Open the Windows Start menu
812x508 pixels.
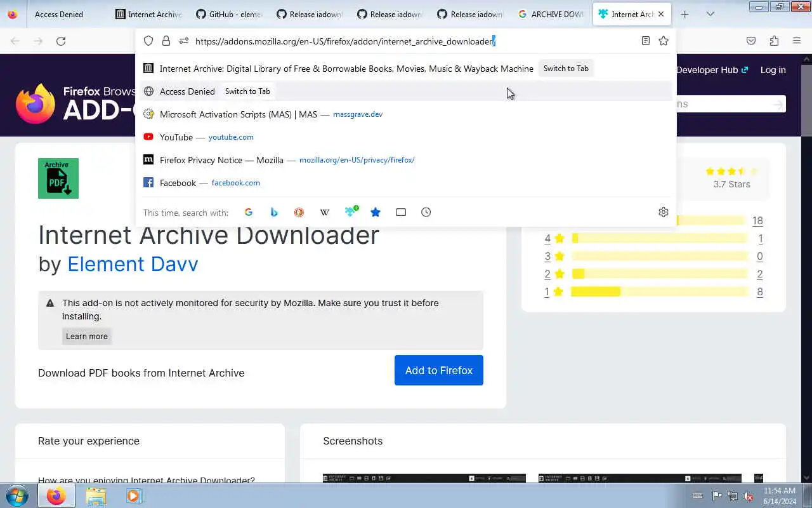16,496
